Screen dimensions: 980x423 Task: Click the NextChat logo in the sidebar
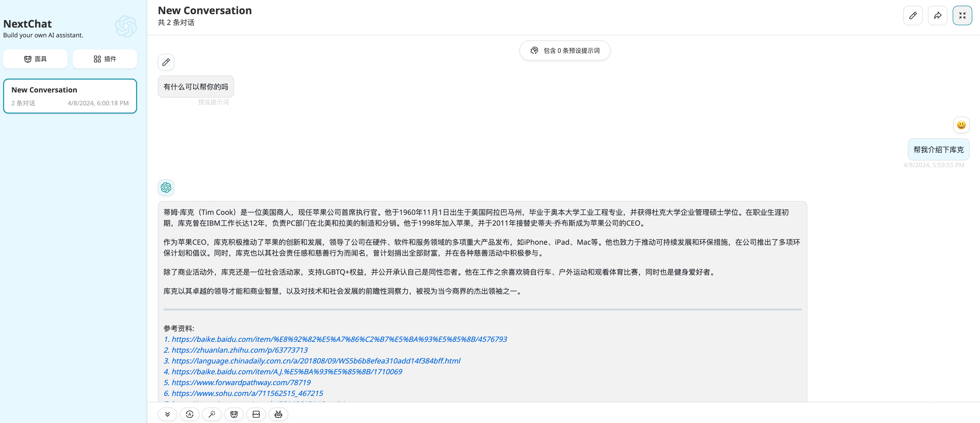pyautogui.click(x=126, y=26)
